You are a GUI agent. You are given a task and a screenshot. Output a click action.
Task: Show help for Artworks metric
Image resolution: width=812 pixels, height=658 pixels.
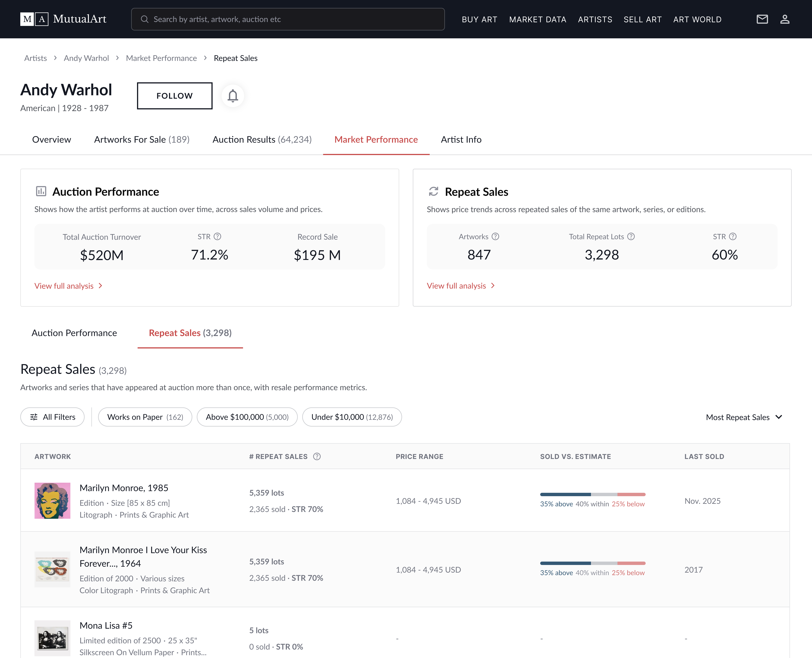point(495,236)
